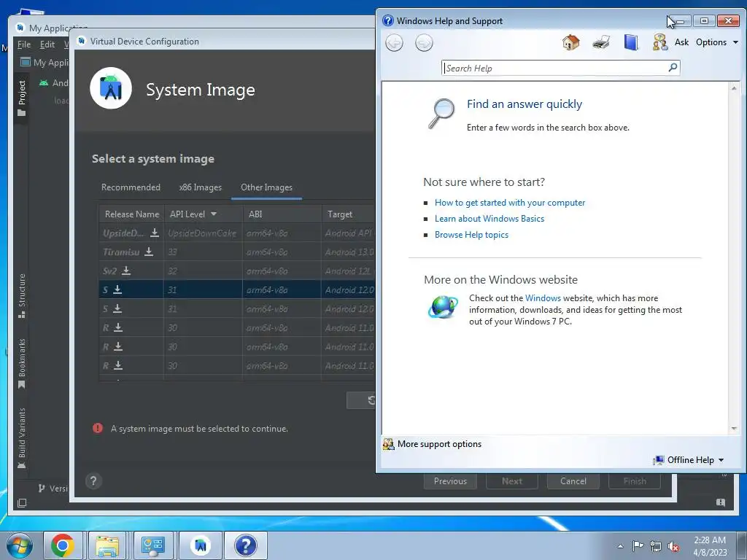747x560 pixels.
Task: Click Forward arrow in Windows Help
Action: pos(424,43)
